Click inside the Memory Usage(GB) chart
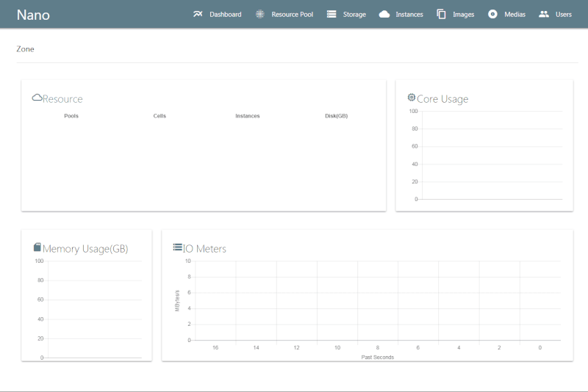The height and width of the screenshot is (392, 588). pos(93,309)
